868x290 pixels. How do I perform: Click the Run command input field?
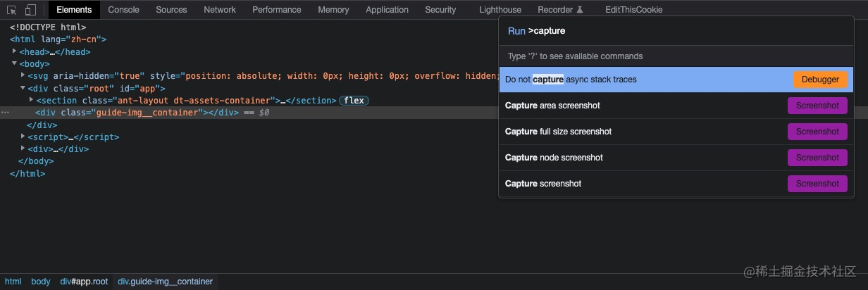(676, 31)
